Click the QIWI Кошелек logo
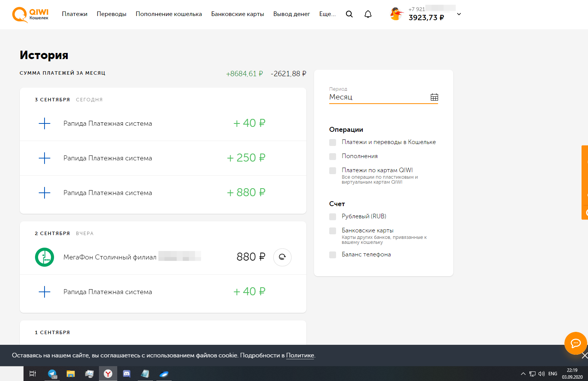 pyautogui.click(x=30, y=15)
